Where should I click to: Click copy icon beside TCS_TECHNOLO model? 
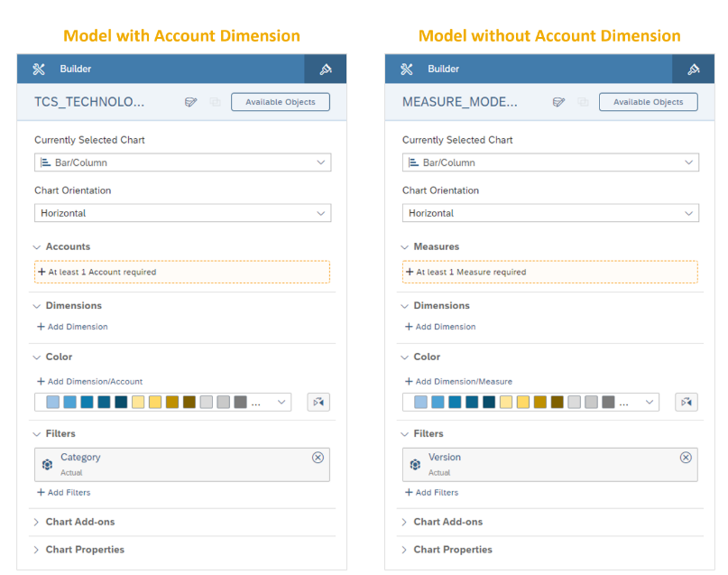pyautogui.click(x=215, y=102)
